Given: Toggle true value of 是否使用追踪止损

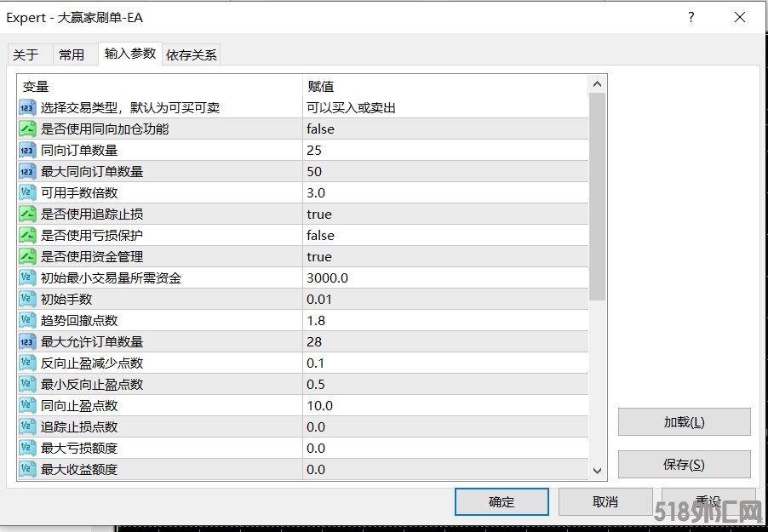Looking at the screenshot, I should (445, 214).
